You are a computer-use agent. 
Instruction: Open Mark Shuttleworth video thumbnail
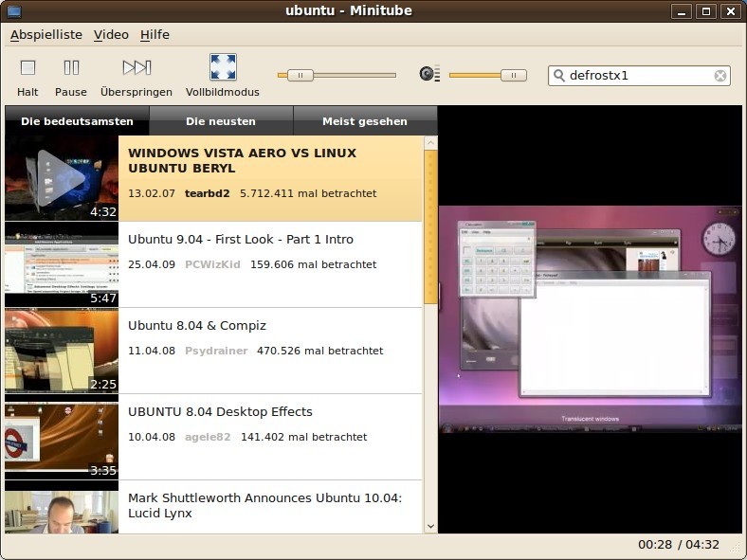[62, 507]
